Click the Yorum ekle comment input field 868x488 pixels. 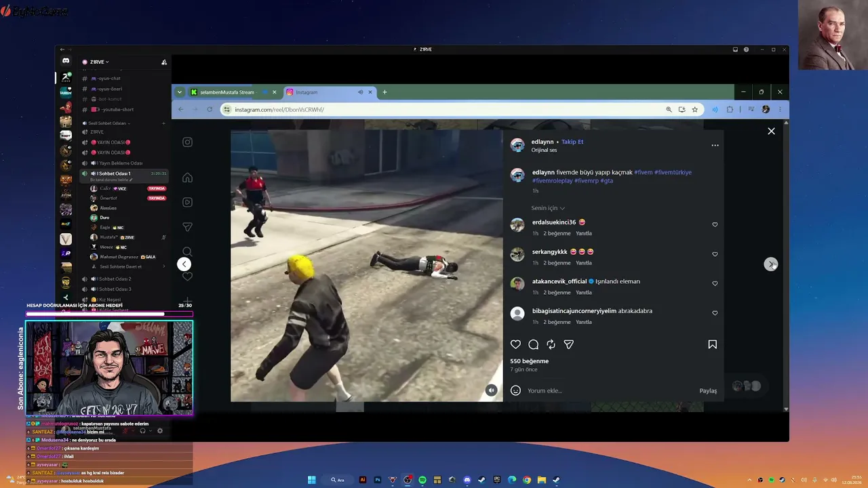[x=610, y=390]
